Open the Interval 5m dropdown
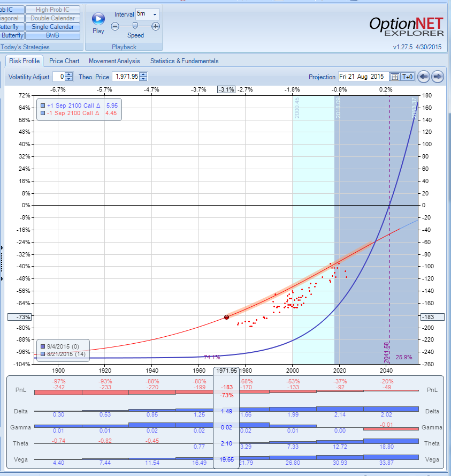The width and height of the screenshot is (451, 476). 155,14
